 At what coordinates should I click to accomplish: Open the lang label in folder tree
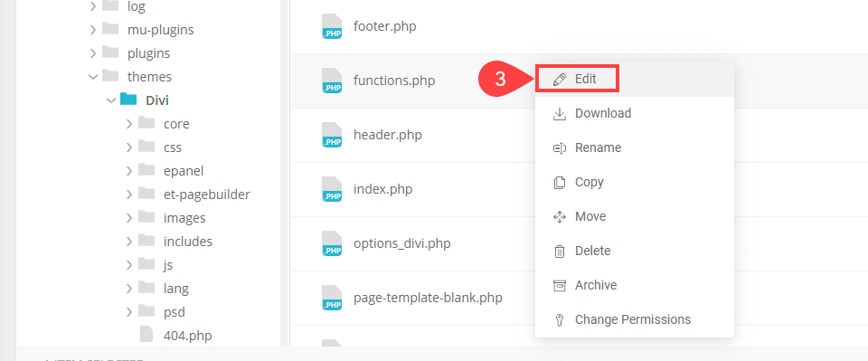[x=176, y=289]
